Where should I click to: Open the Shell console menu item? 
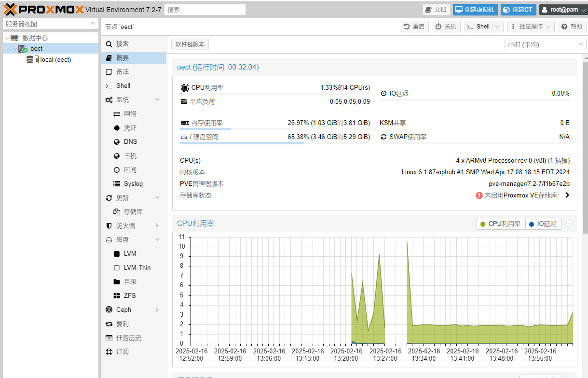click(x=123, y=85)
